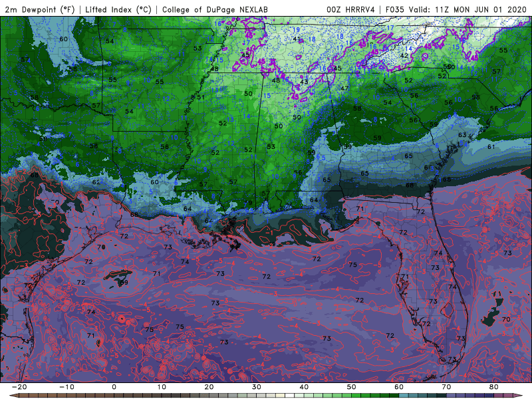532x399 pixels.
Task: Click the 62 dewpoint value in Texas
Action: [96, 182]
